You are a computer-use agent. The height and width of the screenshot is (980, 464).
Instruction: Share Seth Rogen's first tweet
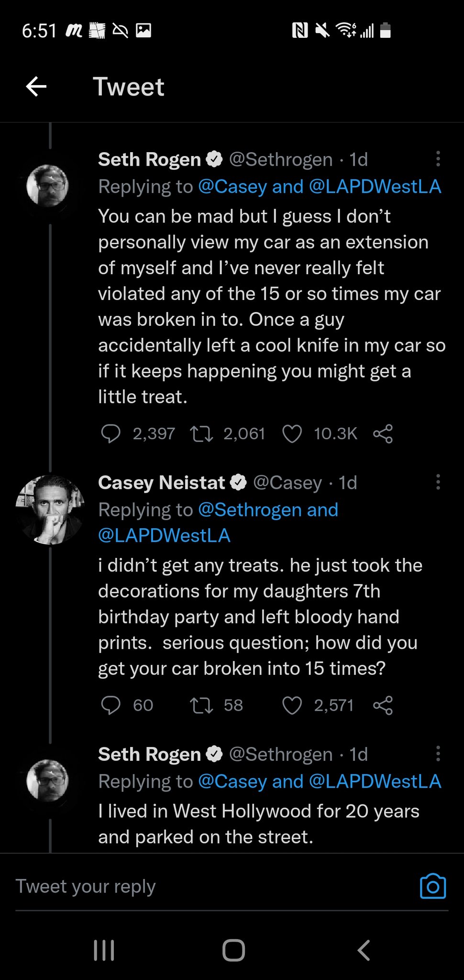coord(383,434)
